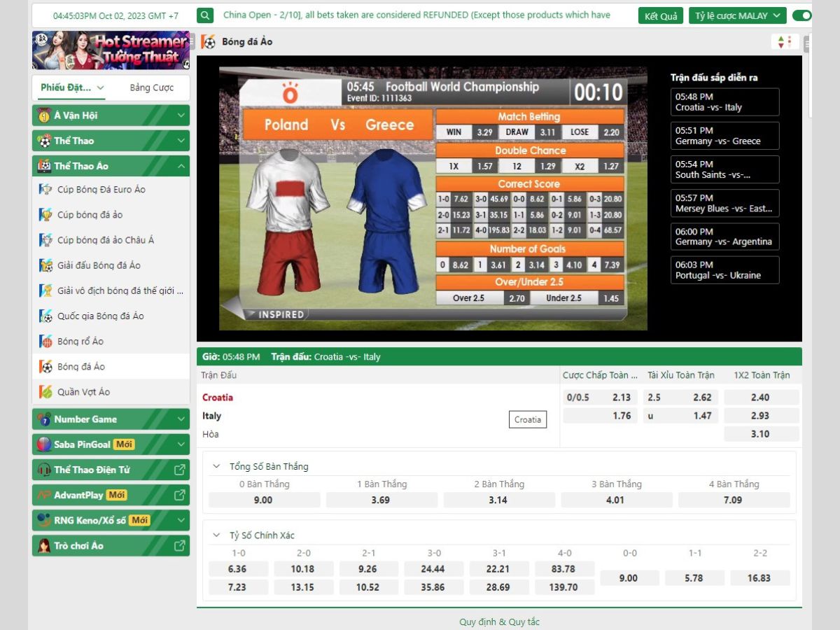Viewport: 840px width, 630px height.
Task: Open the Phiếu Đặt tab
Action: pos(71,87)
